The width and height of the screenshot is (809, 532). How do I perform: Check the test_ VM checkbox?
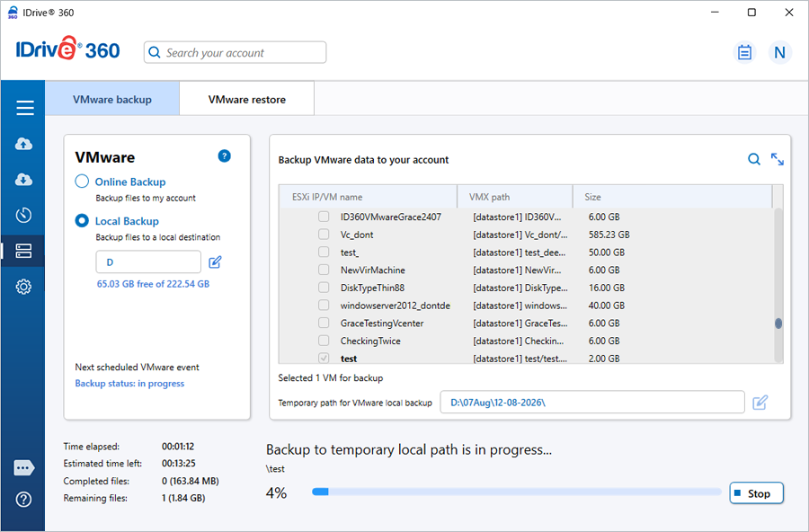point(324,252)
